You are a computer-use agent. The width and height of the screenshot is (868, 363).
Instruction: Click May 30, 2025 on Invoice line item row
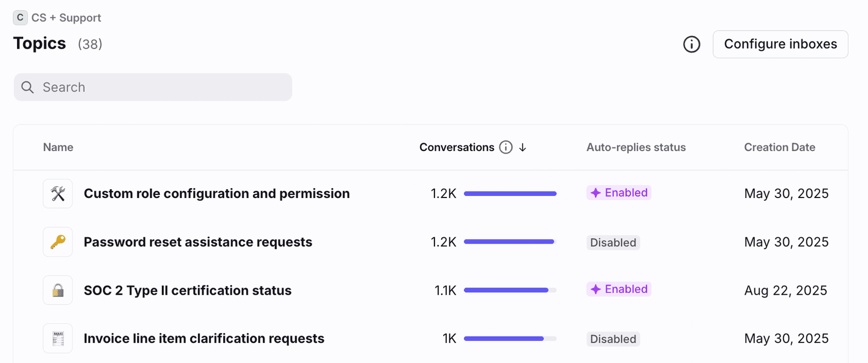pos(786,339)
